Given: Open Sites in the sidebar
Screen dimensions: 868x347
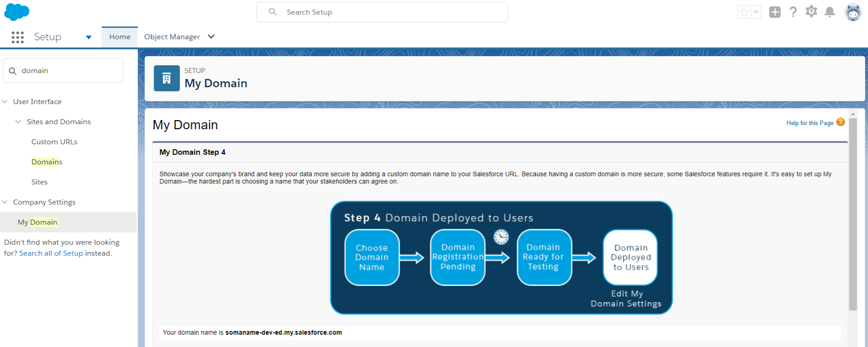Looking at the screenshot, I should pyautogui.click(x=39, y=182).
